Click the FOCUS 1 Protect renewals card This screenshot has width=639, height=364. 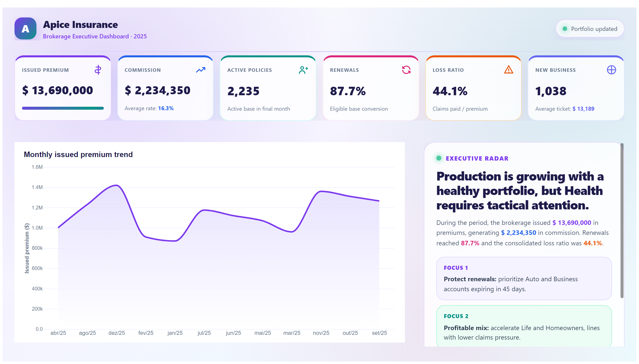click(x=524, y=278)
